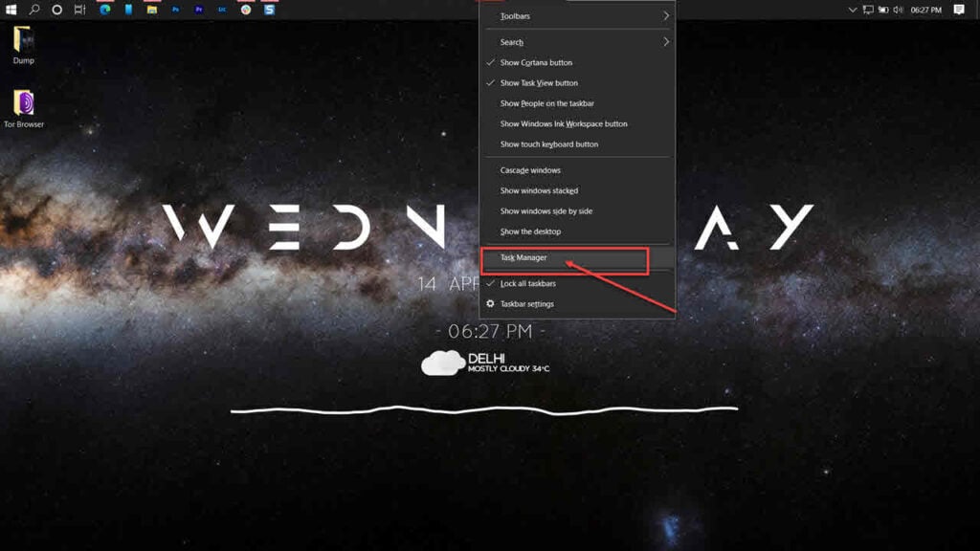The image size is (980, 551).
Task: Launch Premiere Pro from the taskbar
Action: pyautogui.click(x=199, y=10)
